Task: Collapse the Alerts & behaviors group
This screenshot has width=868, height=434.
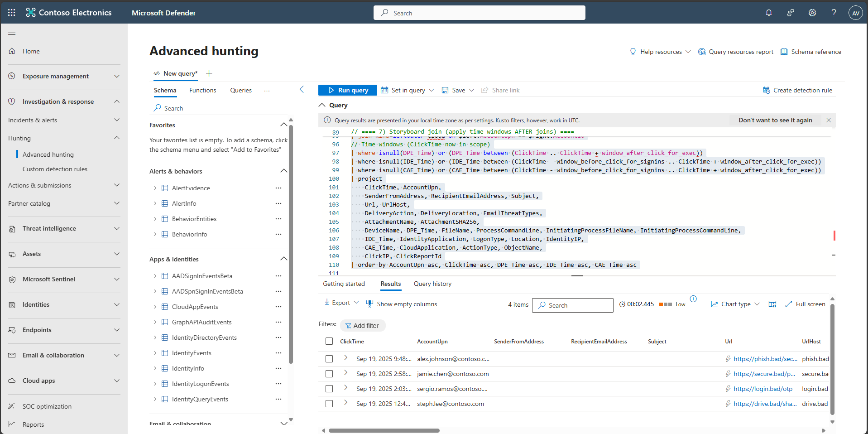Action: point(284,171)
